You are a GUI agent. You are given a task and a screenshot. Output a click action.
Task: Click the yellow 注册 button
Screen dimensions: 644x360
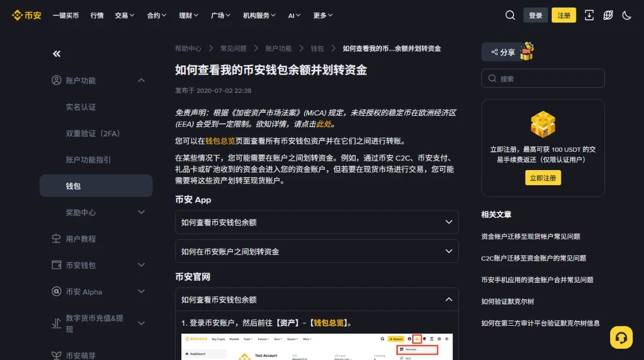click(x=564, y=15)
